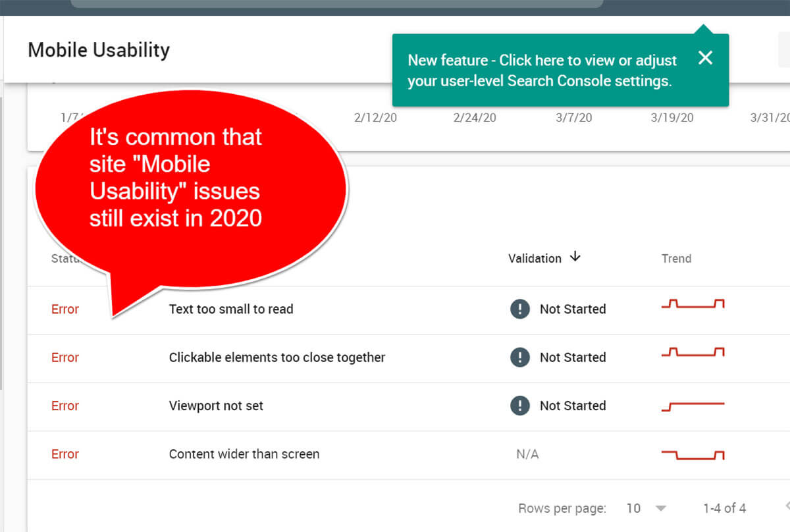Click the Mobile Usability page title
790x532 pixels.
pos(99,50)
